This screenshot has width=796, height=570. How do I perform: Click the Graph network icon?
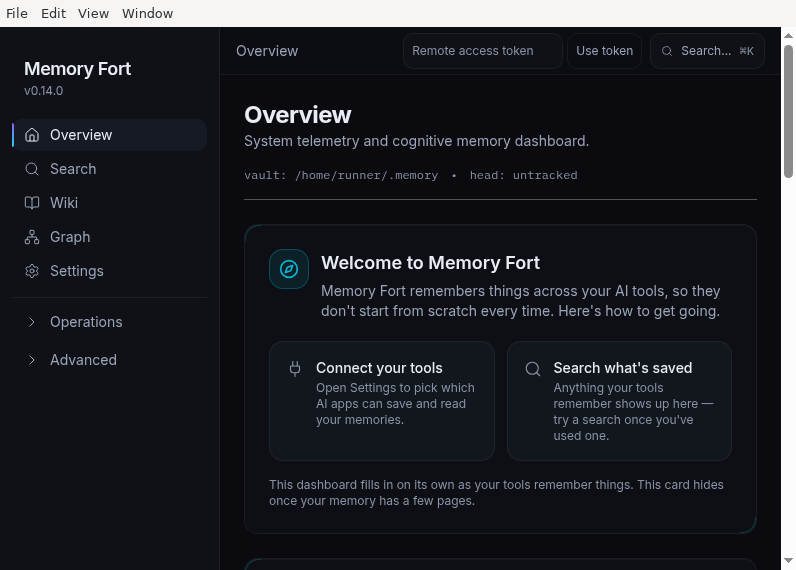click(32, 237)
